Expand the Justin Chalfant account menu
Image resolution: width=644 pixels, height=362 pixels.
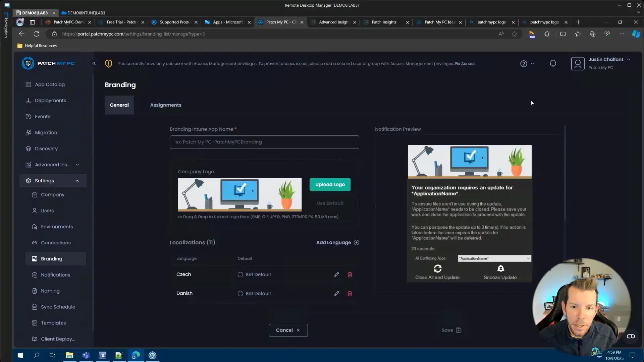click(628, 59)
